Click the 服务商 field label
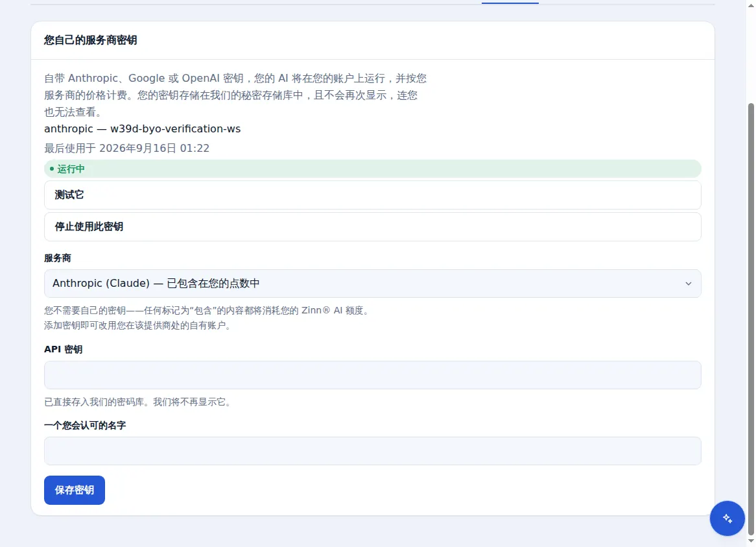The image size is (756, 547). click(57, 258)
